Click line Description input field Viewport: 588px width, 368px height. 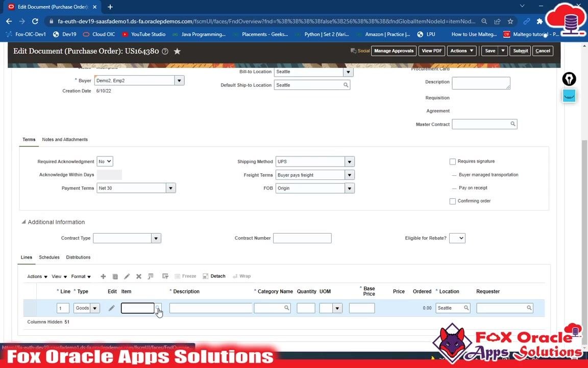[x=211, y=308]
